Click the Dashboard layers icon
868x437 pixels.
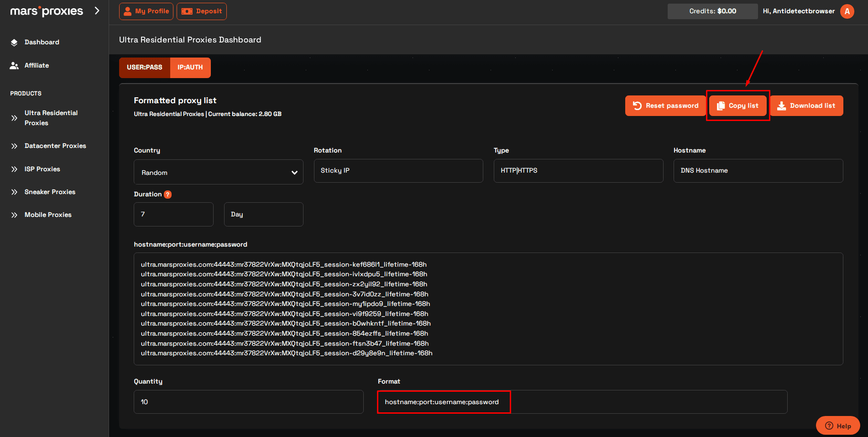(14, 42)
